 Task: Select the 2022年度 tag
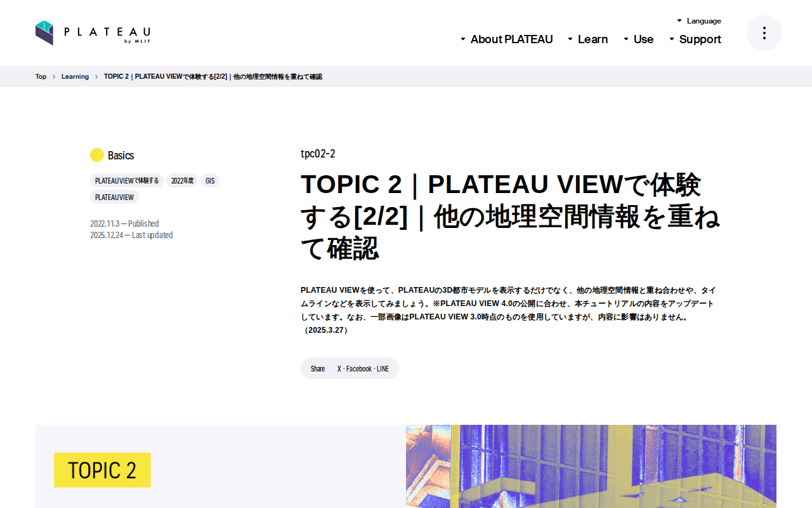point(182,180)
